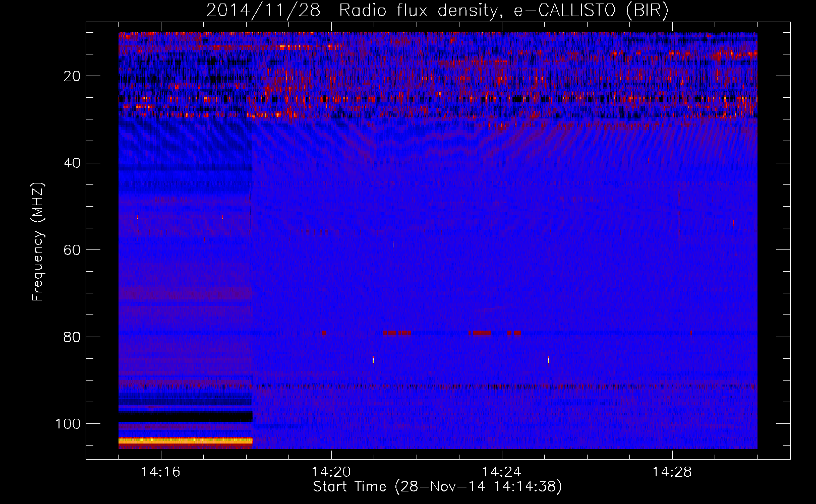Screen dimensions: 816x504
Task: Click the '20' frequency tick label
Action: [x=73, y=76]
